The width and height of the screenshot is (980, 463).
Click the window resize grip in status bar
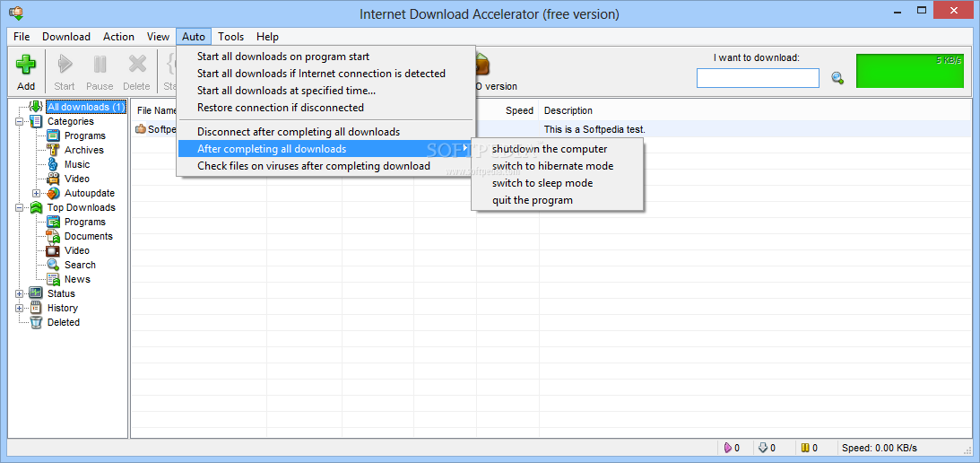coord(967,450)
